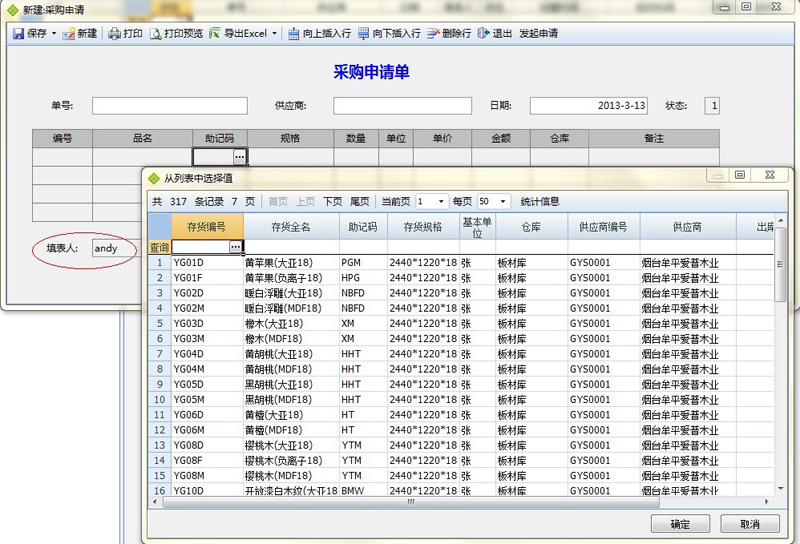Viewport: 800px width, 544px height.
Task: Select row YG01D 黄苹果(大亚18)
Action: coord(461,263)
